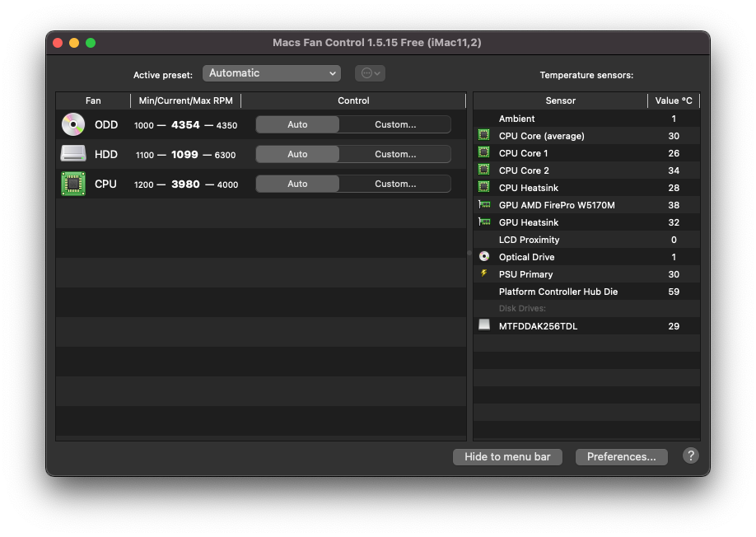Set CPU fan to Custom...
Viewport: 756px width, 537px height.
tap(395, 184)
